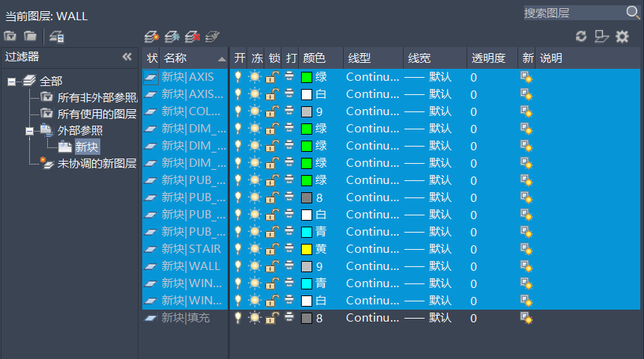Click the search magnifier icon
644x359 pixels.
coord(633,13)
